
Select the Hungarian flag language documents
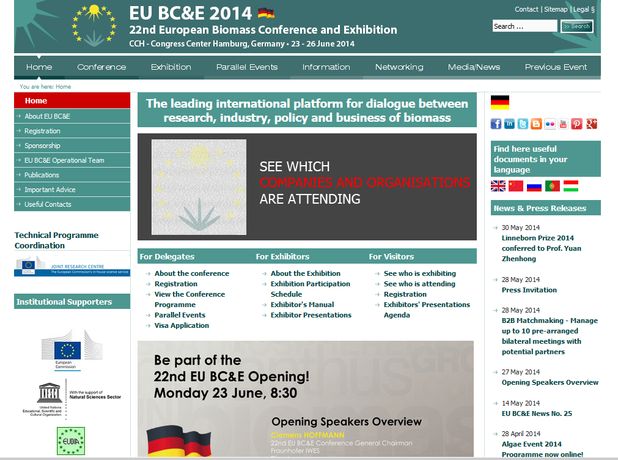click(571, 186)
